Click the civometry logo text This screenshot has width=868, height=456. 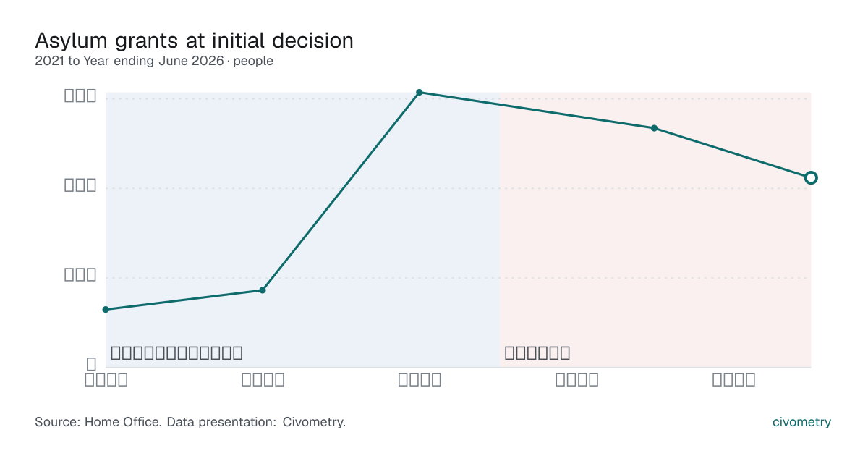801,422
